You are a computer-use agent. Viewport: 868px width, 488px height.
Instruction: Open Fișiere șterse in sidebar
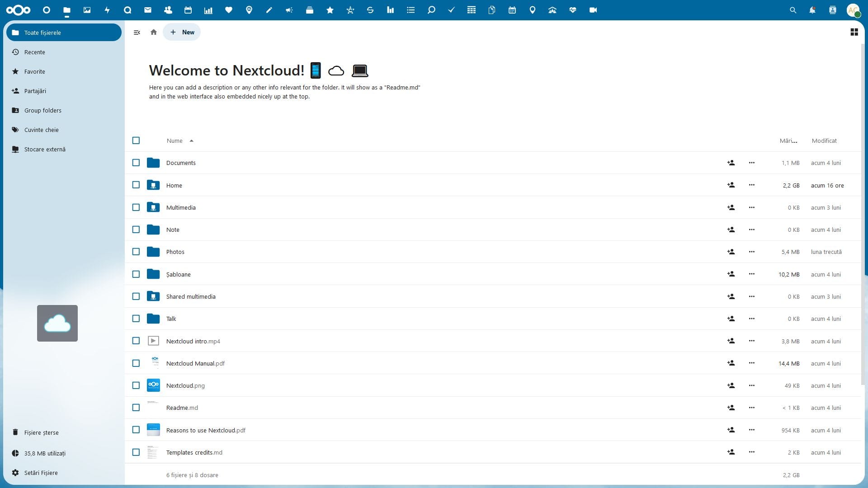tap(41, 432)
